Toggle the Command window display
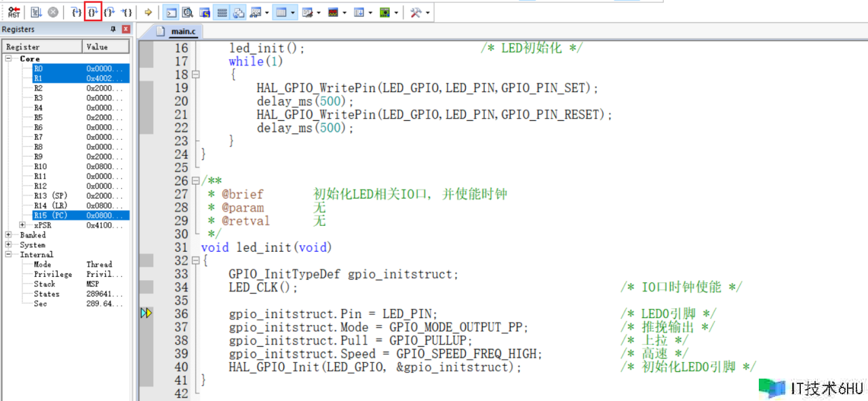The height and width of the screenshot is (401, 868). [172, 12]
